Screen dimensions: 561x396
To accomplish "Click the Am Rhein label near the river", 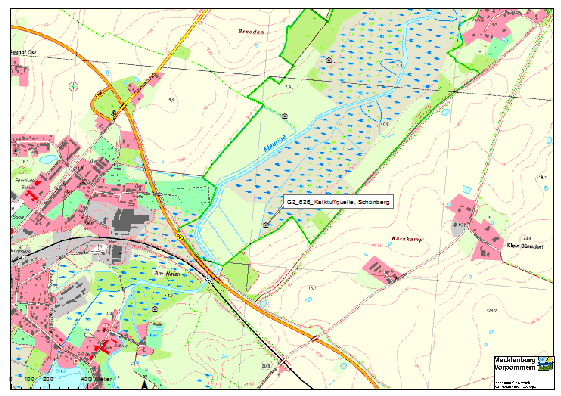I will (166, 273).
